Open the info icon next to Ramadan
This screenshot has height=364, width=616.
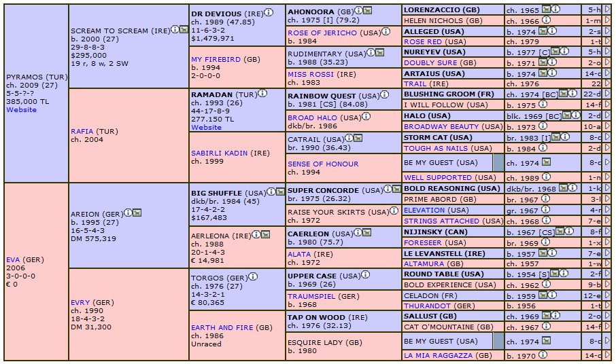point(262,93)
